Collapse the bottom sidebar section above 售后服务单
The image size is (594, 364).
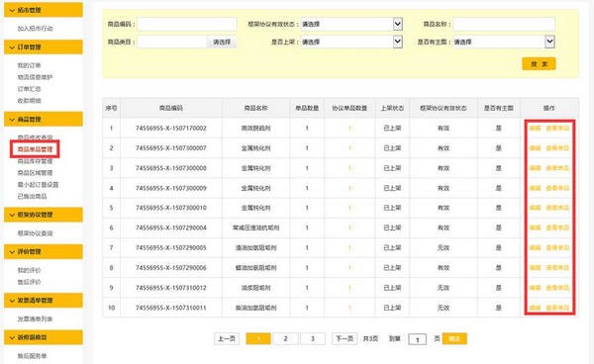tap(44, 337)
